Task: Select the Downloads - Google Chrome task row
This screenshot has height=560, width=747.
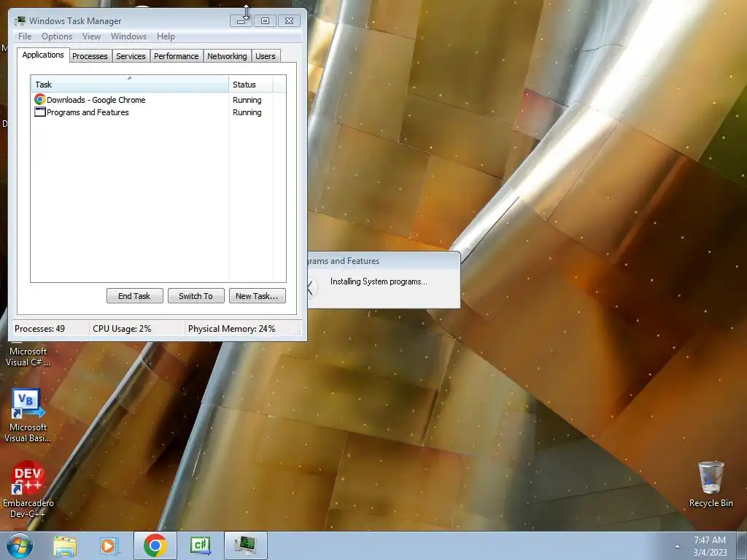Action: coord(158,100)
